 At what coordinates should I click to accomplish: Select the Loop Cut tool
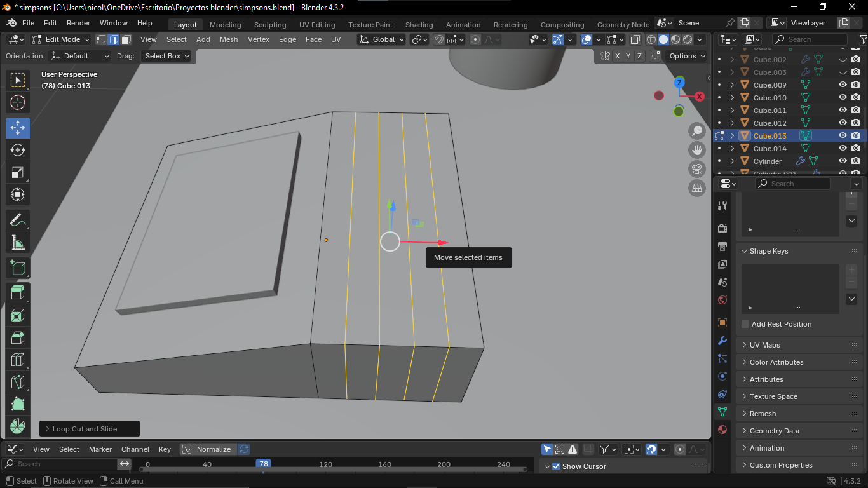[x=18, y=360]
